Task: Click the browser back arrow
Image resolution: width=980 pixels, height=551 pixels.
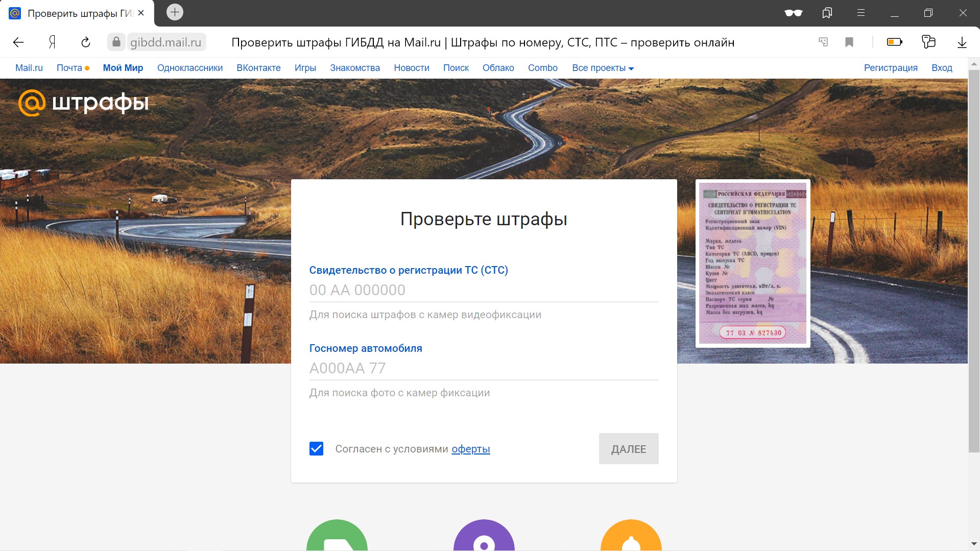Action: (x=18, y=42)
